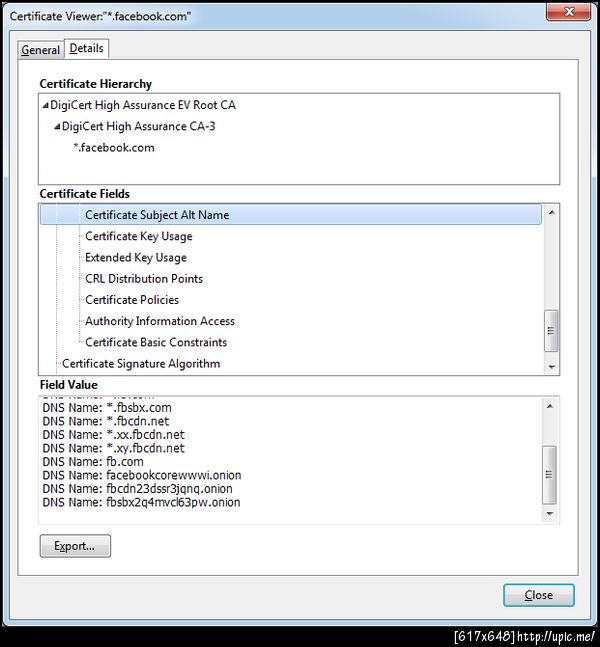Click DNS Name *.xx.fbcdn.net line
600x647 pixels.
click(113, 435)
